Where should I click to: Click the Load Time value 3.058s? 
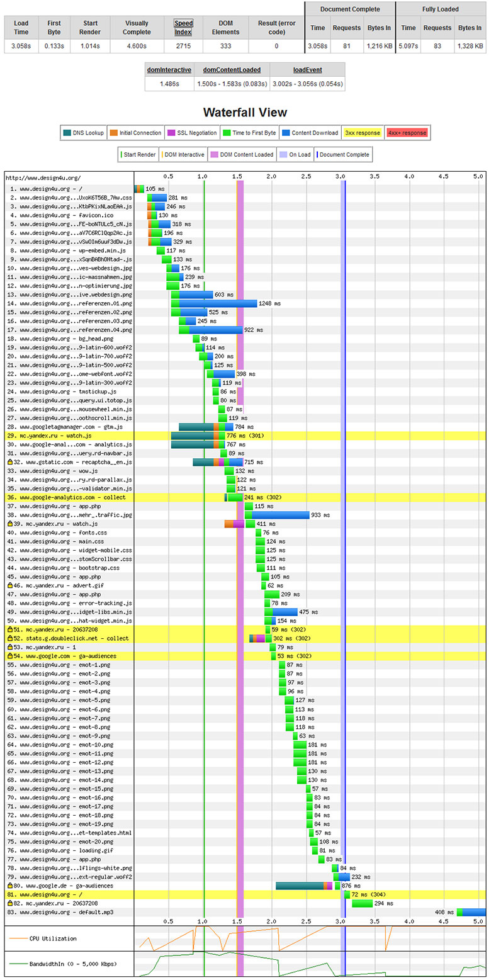[x=21, y=46]
